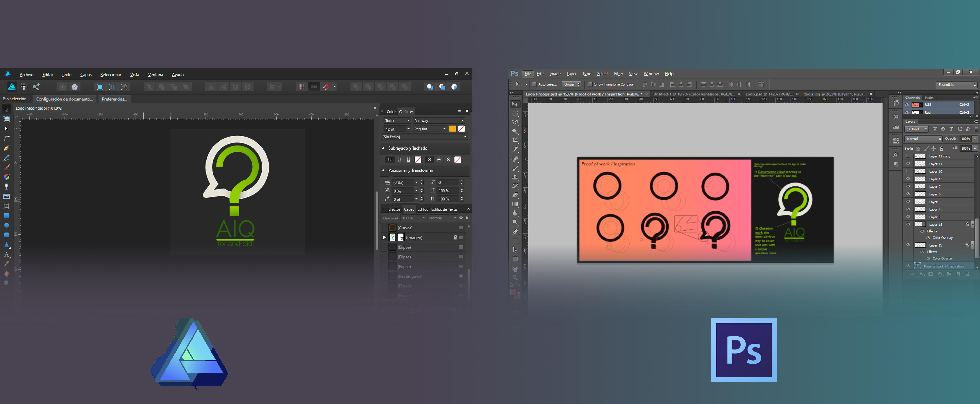Select the Pen tool in Photoshop
980x404 pixels.
click(515, 232)
